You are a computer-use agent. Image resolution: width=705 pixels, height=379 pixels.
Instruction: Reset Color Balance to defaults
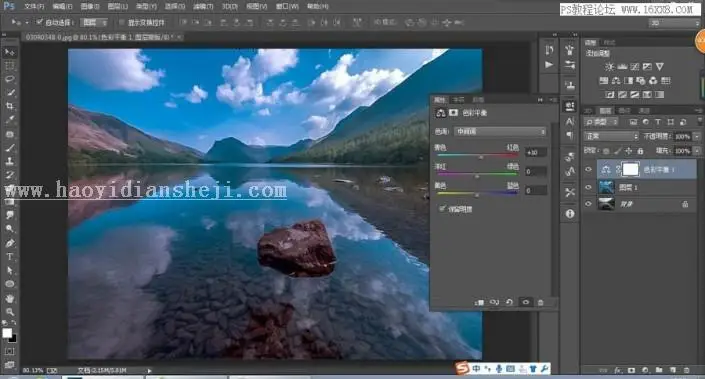[x=509, y=302]
